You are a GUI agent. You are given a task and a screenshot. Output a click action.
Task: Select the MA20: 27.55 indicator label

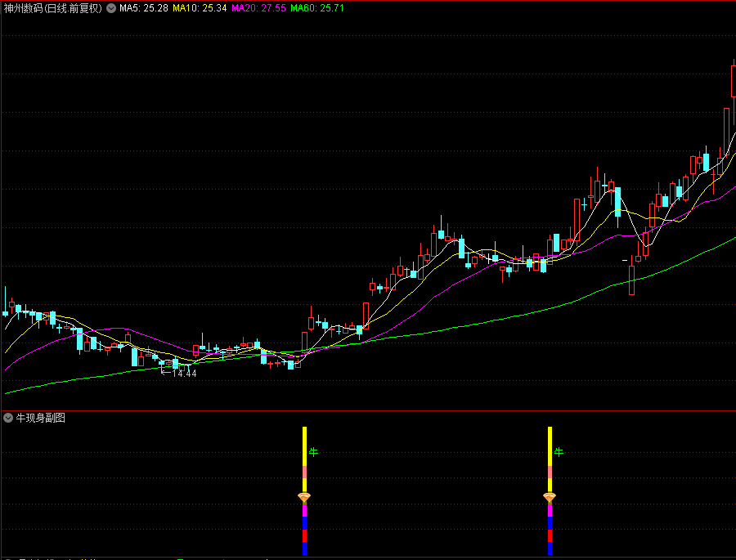click(x=258, y=8)
